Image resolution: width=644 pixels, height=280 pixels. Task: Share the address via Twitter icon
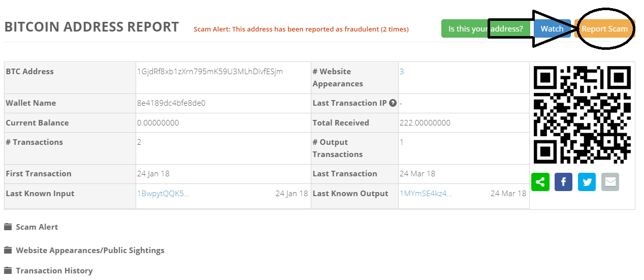click(x=587, y=182)
